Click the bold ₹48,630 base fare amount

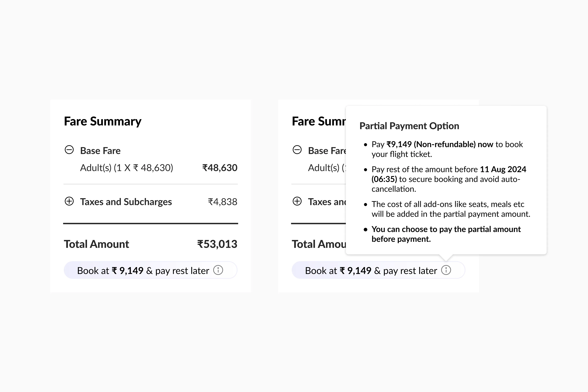coord(219,168)
